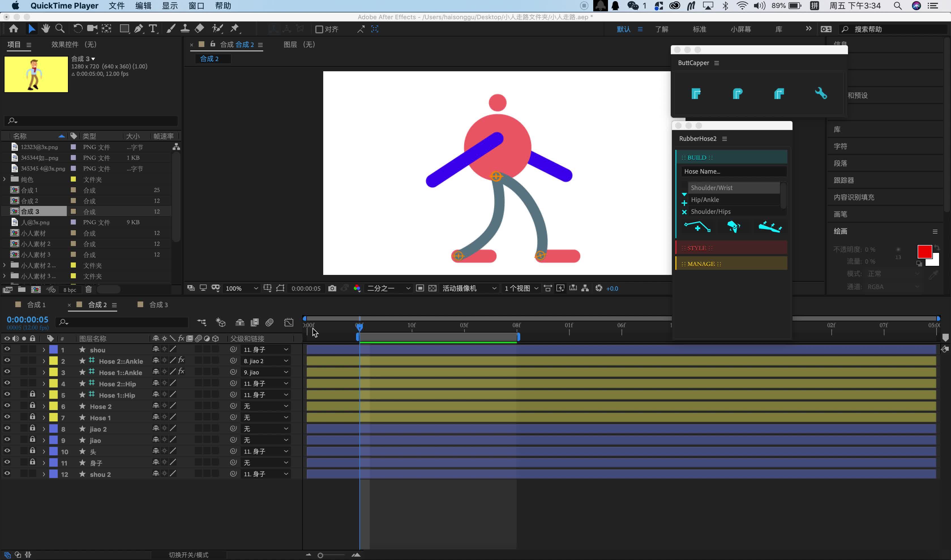Toggle eye for jiao 2 layer
Screen dimensions: 951x560
(x=7, y=429)
